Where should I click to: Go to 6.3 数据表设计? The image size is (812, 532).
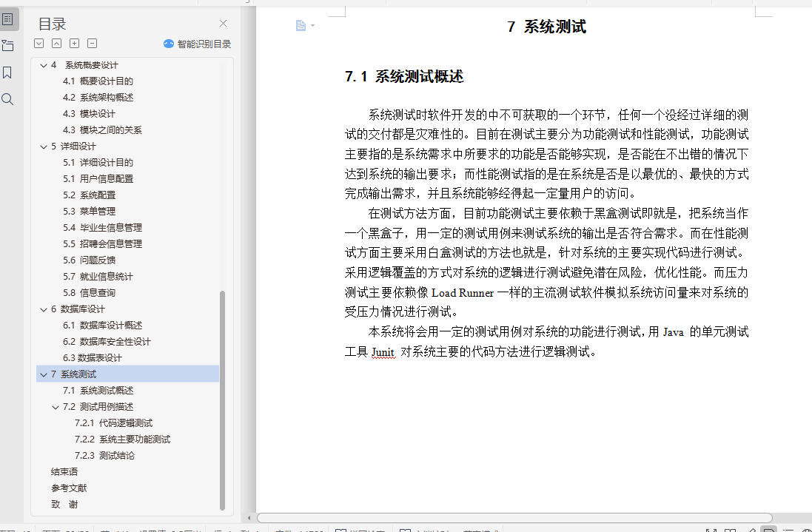coord(93,358)
